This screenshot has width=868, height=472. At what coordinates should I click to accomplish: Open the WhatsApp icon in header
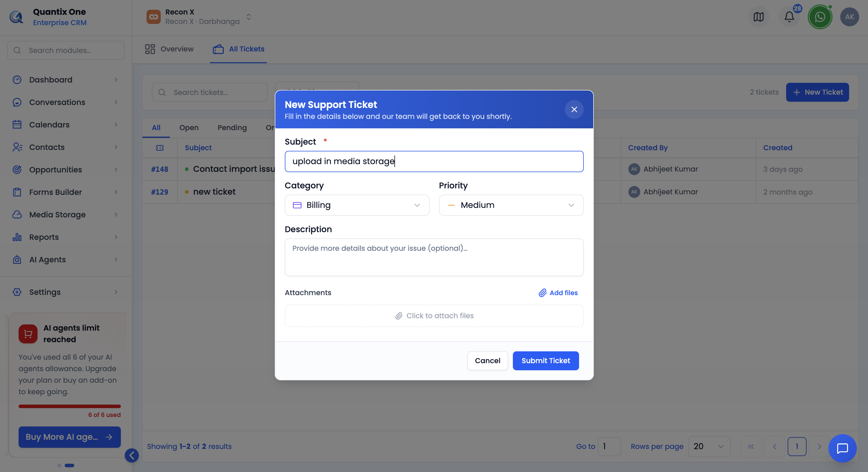click(820, 17)
